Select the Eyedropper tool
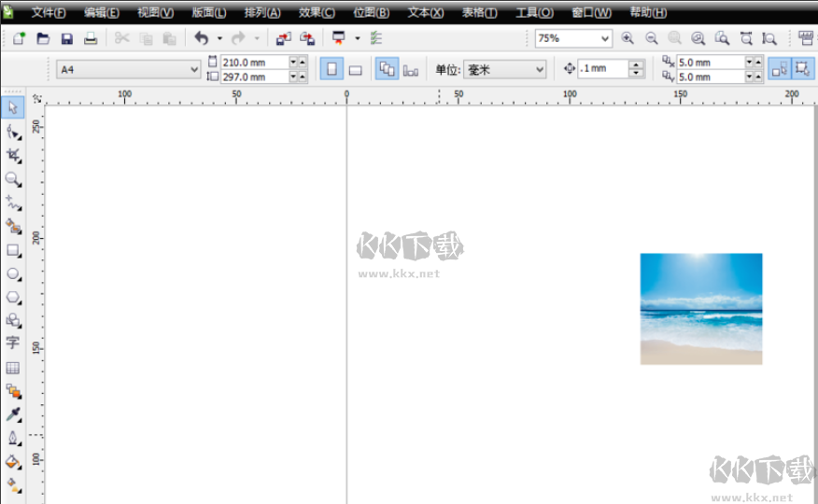The image size is (818, 504). tap(13, 414)
